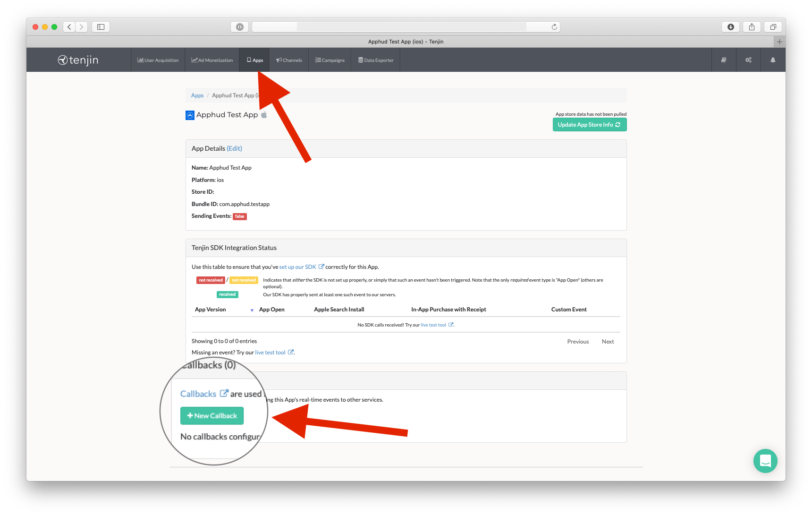The image size is (812, 516).
Task: Open documentation book icon in navbar
Action: click(x=724, y=60)
